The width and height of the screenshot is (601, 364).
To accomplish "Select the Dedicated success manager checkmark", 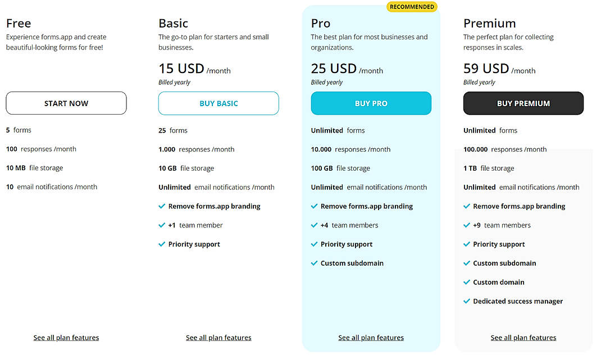I will (x=467, y=301).
